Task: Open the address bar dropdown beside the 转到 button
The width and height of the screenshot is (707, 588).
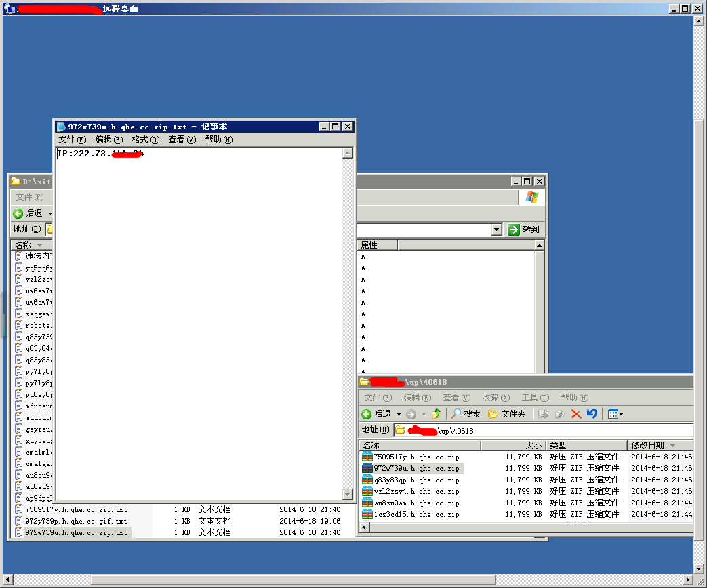Action: point(496,230)
